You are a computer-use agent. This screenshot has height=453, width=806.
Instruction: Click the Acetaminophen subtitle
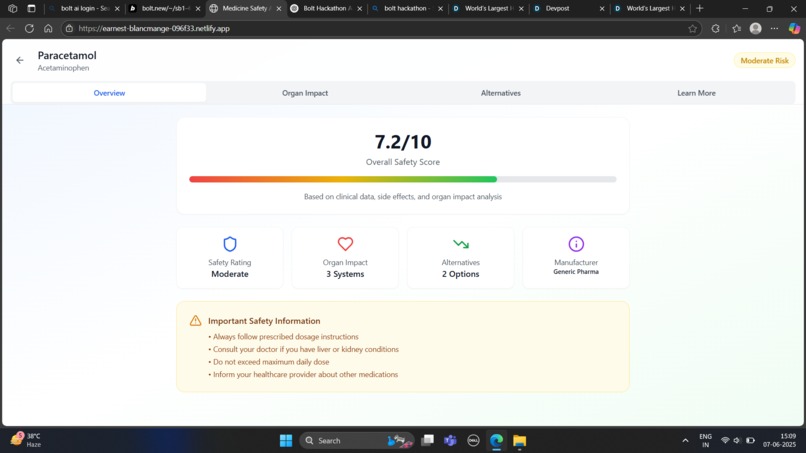[x=63, y=68]
